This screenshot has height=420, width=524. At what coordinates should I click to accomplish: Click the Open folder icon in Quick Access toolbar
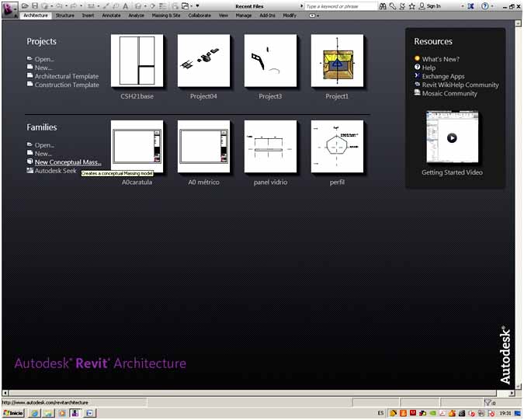(25, 6)
